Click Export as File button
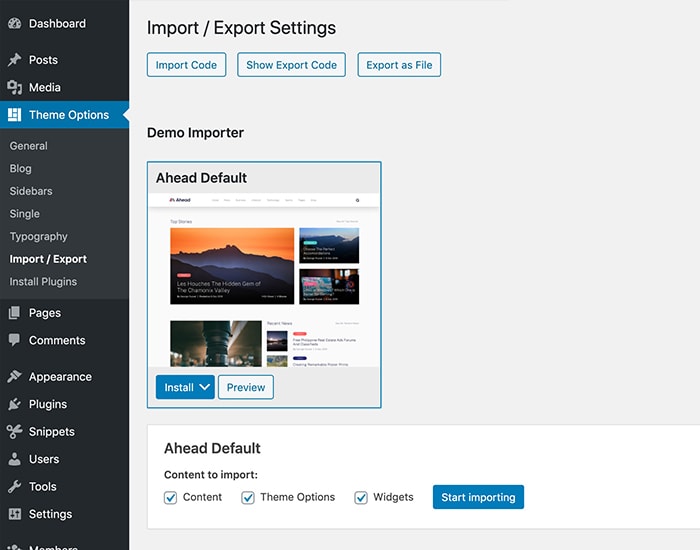This screenshot has height=550, width=700. coord(399,65)
